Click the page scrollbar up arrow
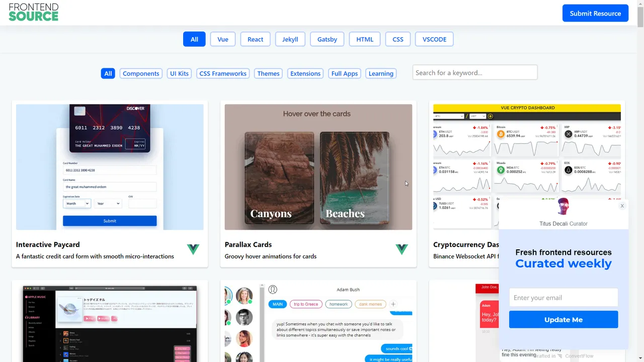The image size is (644, 362). [640, 4]
